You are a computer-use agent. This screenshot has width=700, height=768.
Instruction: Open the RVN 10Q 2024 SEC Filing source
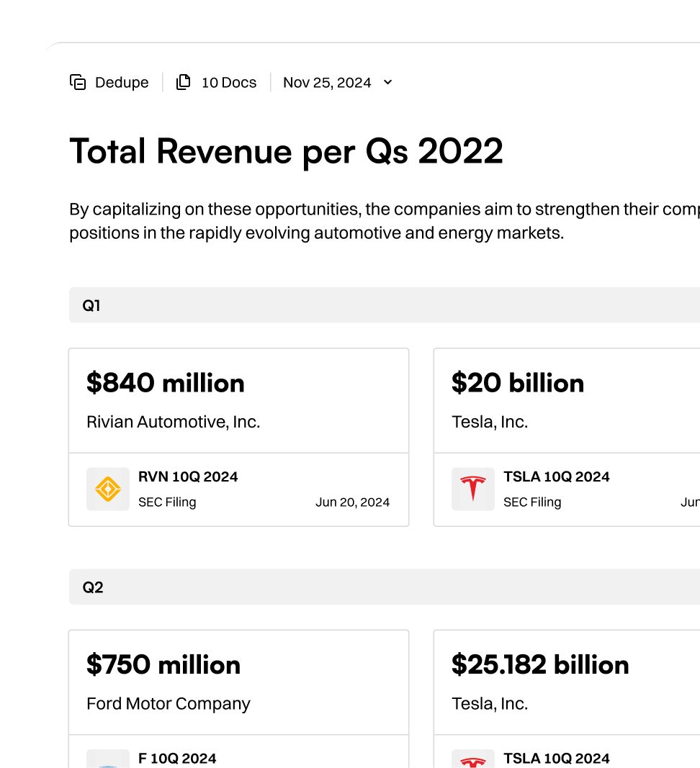pyautogui.click(x=189, y=476)
